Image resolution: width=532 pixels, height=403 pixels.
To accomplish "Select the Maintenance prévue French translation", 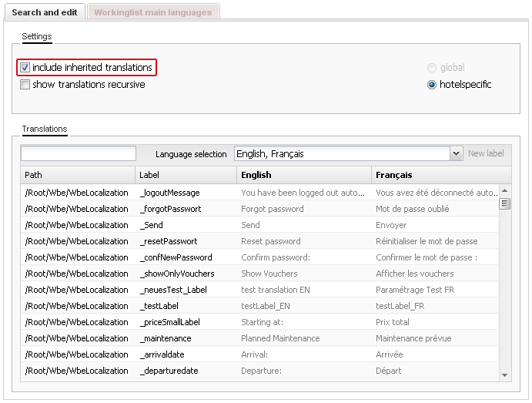I will click(x=413, y=338).
